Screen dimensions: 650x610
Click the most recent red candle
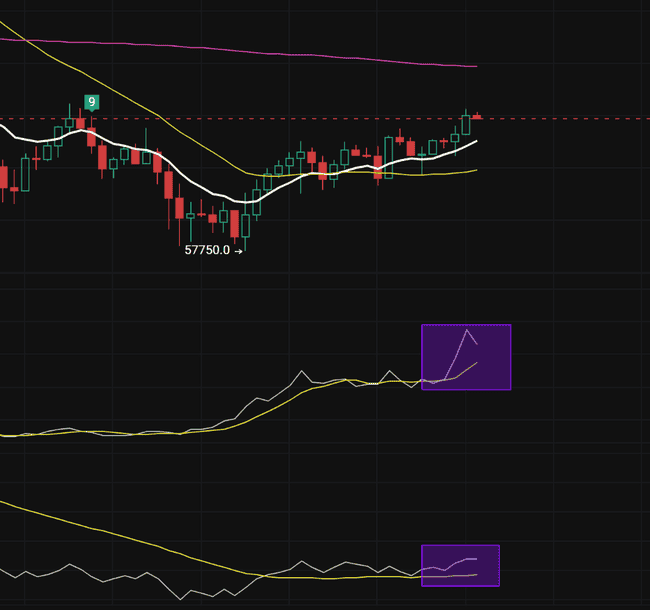pyautogui.click(x=477, y=116)
